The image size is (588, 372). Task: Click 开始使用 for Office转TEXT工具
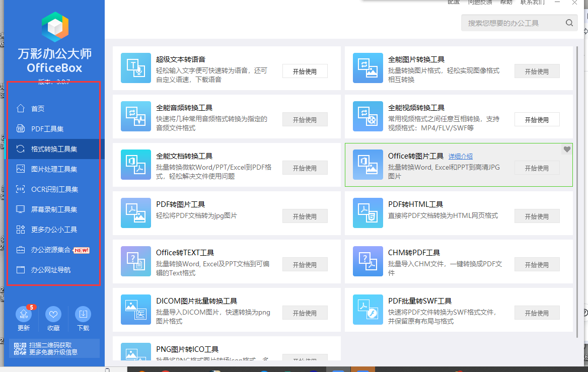pyautogui.click(x=305, y=265)
